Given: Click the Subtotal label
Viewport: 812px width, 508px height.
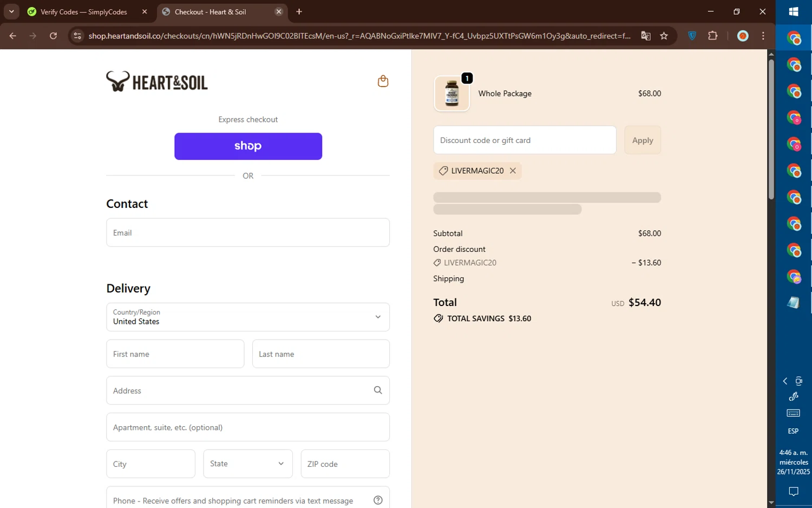Looking at the screenshot, I should 448,233.
